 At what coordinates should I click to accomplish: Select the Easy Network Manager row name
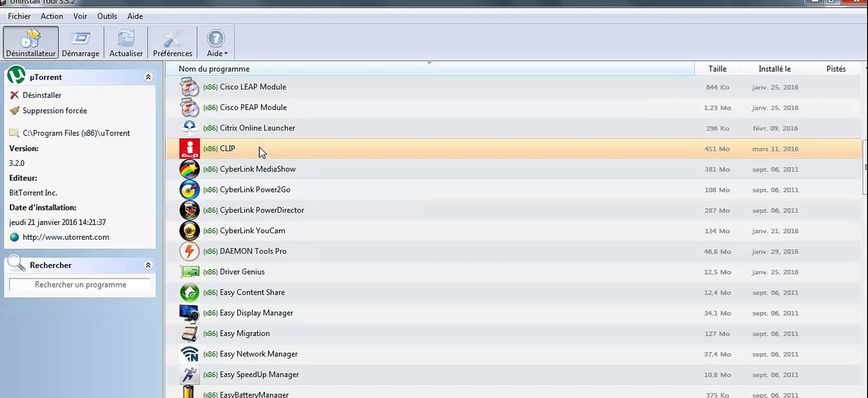259,354
